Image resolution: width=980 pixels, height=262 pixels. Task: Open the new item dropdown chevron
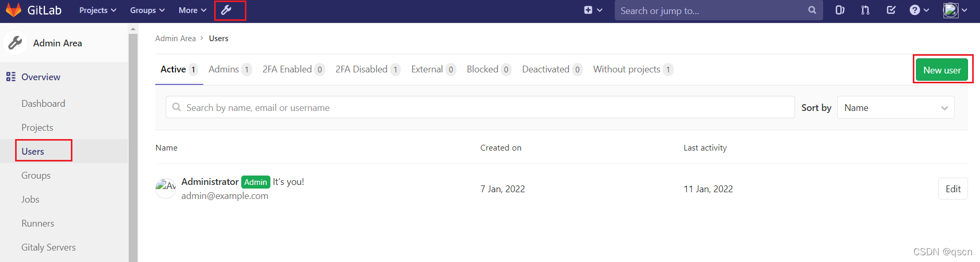(x=600, y=10)
